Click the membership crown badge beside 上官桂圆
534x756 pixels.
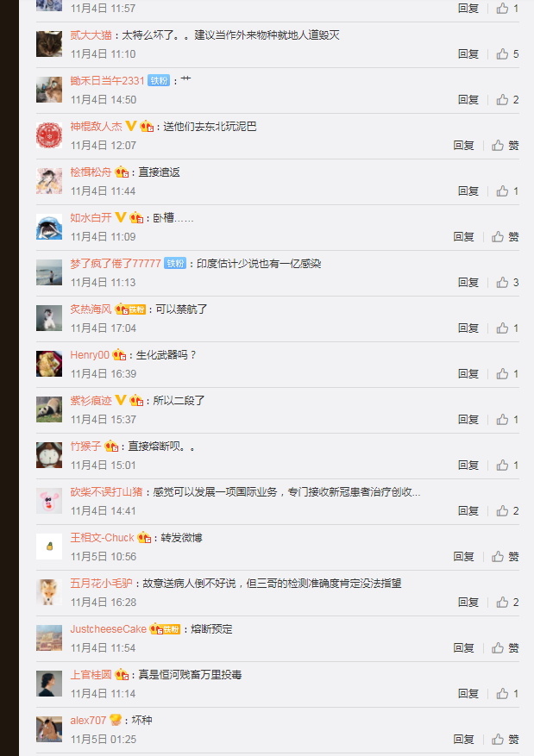(122, 674)
